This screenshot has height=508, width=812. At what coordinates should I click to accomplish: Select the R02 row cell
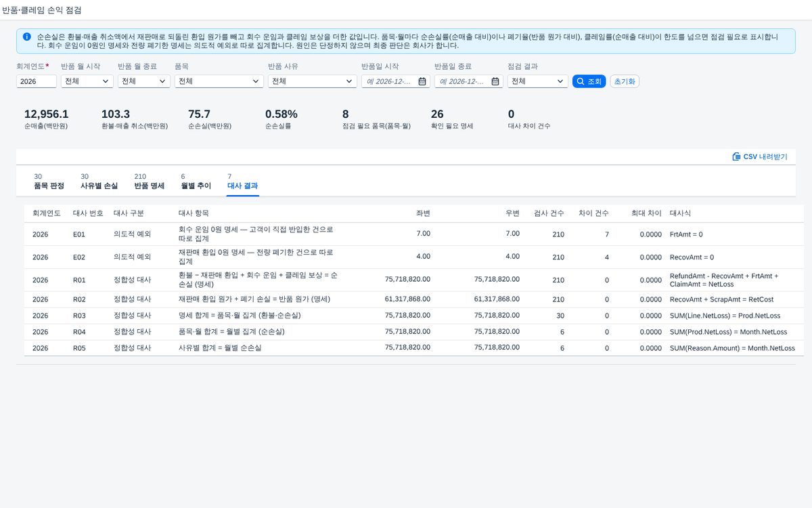[79, 299]
